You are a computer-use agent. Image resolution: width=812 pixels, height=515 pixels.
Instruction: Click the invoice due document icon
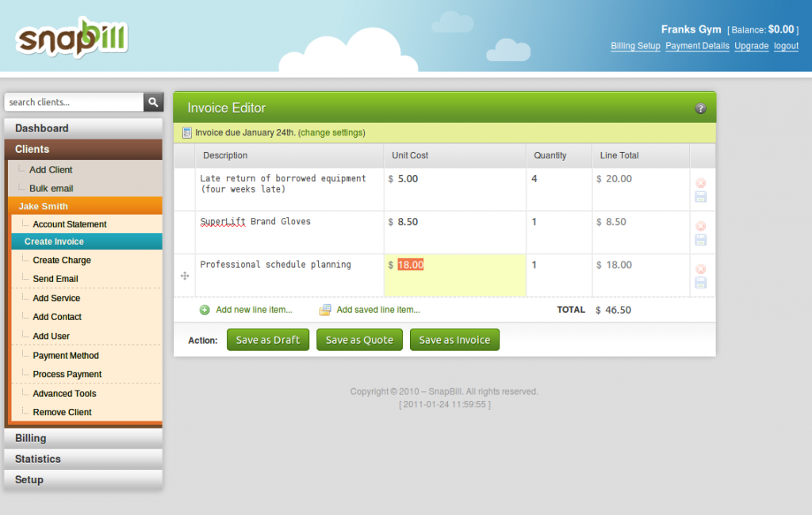tap(186, 133)
